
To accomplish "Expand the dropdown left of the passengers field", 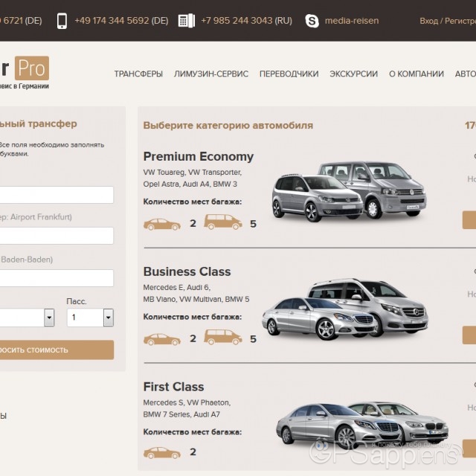I will tap(49, 318).
